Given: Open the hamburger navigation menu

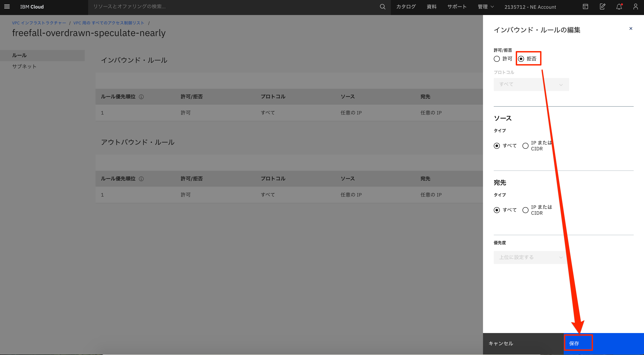Looking at the screenshot, I should pos(7,7).
